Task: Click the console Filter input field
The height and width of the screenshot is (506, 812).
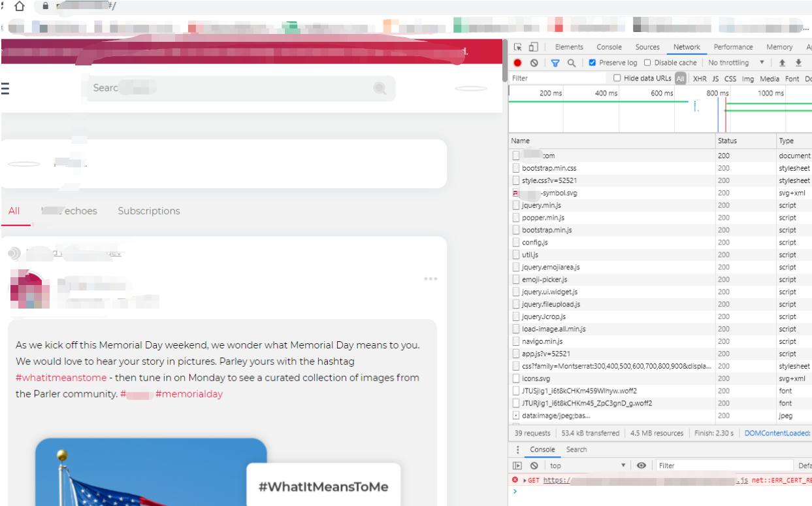Action: [x=724, y=465]
